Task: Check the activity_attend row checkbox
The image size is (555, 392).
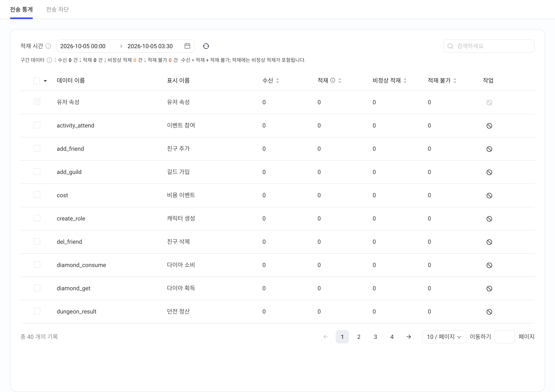Action: point(37,125)
